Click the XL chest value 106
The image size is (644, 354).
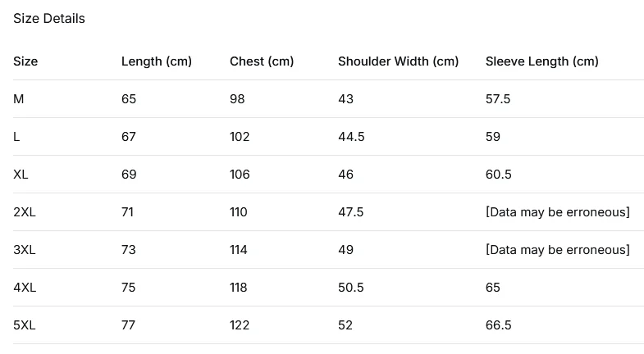240,175
